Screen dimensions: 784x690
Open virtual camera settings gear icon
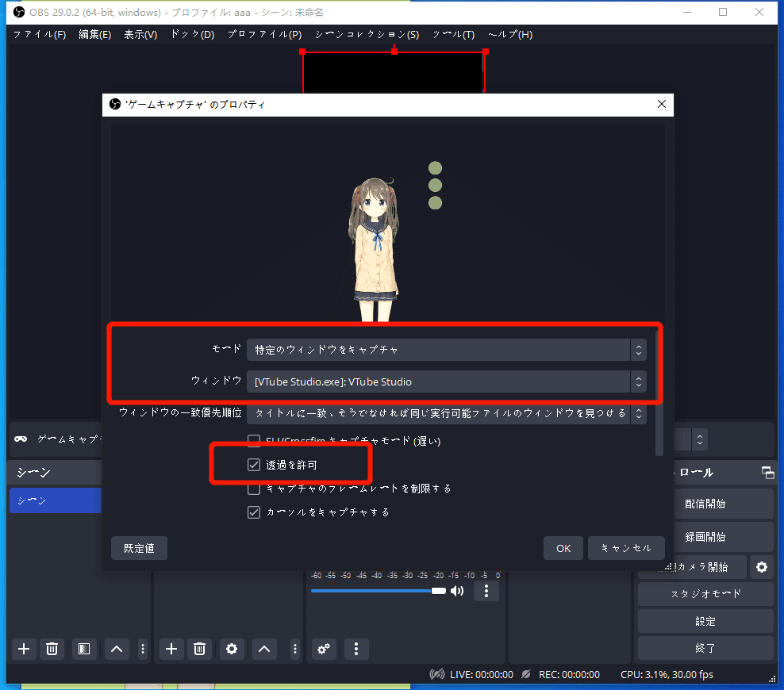point(762,567)
